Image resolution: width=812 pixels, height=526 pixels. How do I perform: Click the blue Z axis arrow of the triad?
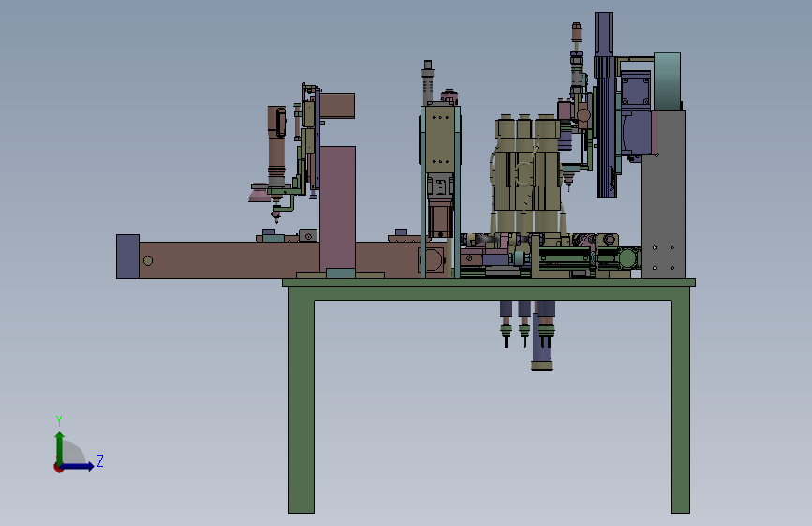click(x=78, y=466)
